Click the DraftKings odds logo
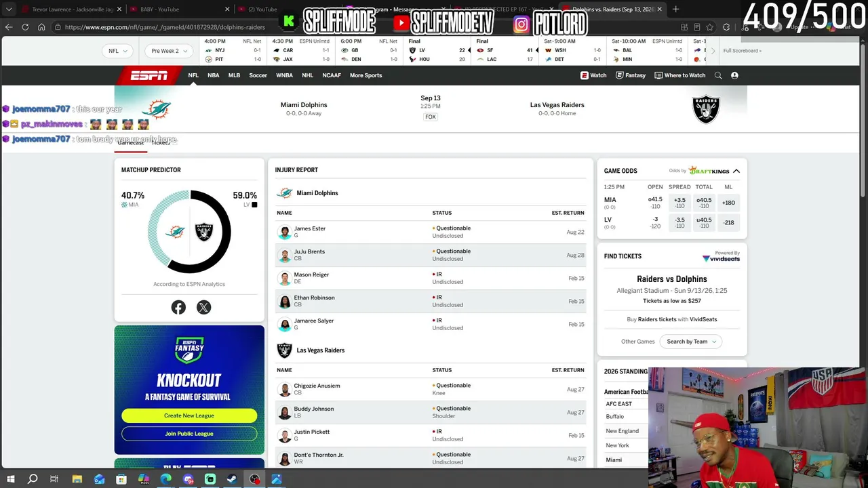 (709, 171)
